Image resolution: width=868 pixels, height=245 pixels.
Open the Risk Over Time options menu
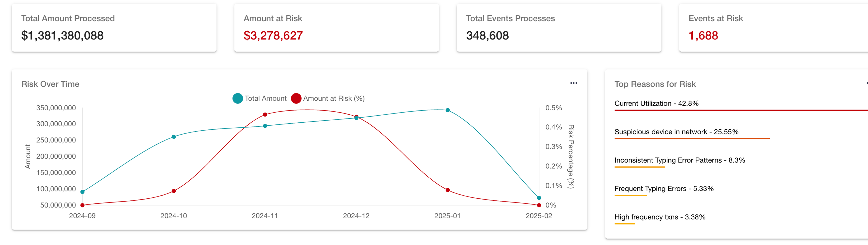click(573, 83)
